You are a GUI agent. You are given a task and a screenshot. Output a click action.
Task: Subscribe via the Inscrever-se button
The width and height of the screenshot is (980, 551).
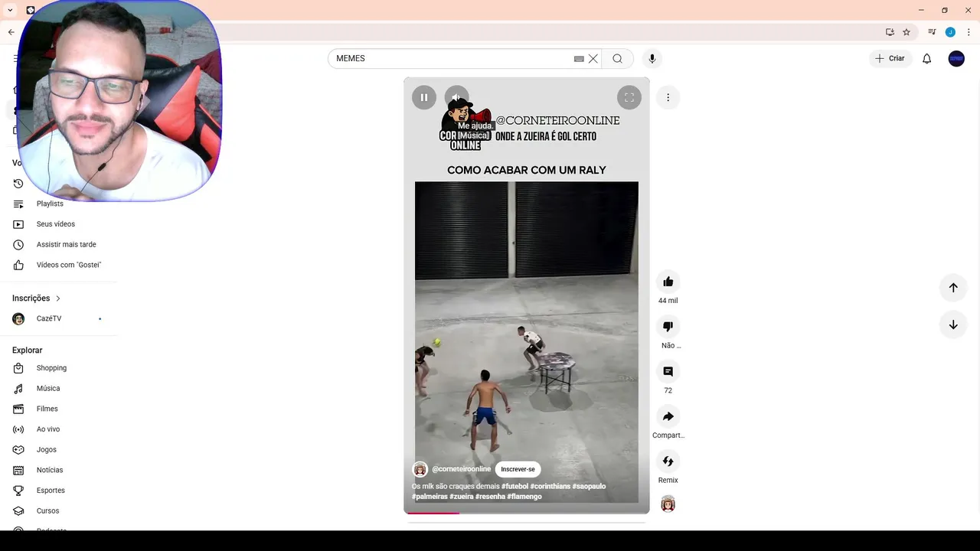pyautogui.click(x=518, y=469)
